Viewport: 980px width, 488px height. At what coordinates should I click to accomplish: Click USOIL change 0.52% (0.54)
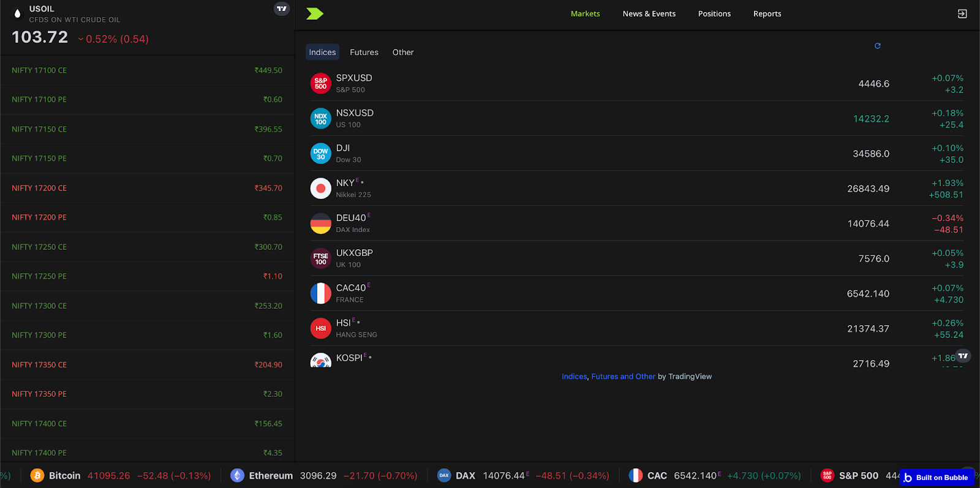point(113,39)
